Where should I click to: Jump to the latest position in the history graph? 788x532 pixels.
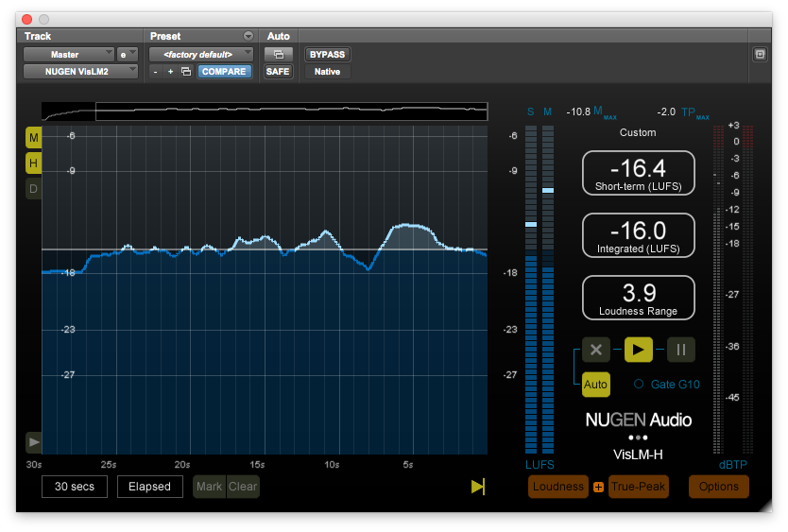point(478,487)
